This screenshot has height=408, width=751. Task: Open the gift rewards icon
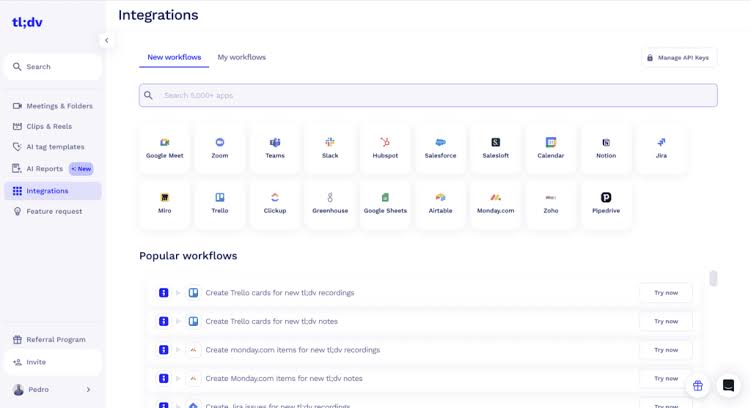pyautogui.click(x=698, y=385)
